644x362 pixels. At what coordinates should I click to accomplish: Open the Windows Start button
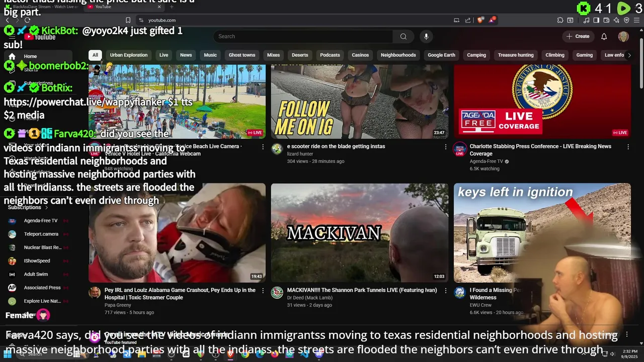8,354
